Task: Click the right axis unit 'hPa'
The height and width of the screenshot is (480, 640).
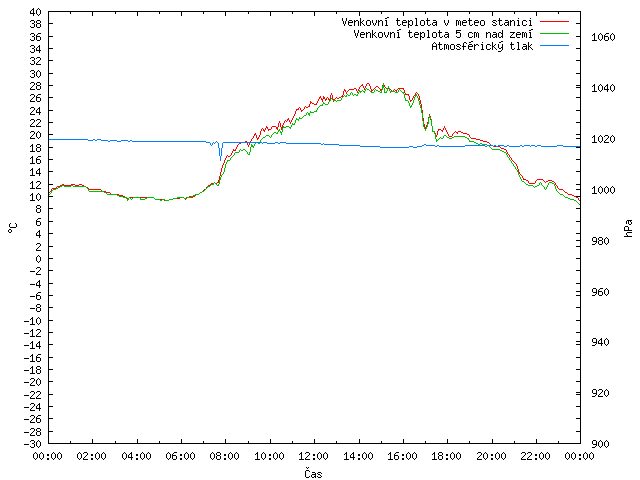Action: coord(629,228)
